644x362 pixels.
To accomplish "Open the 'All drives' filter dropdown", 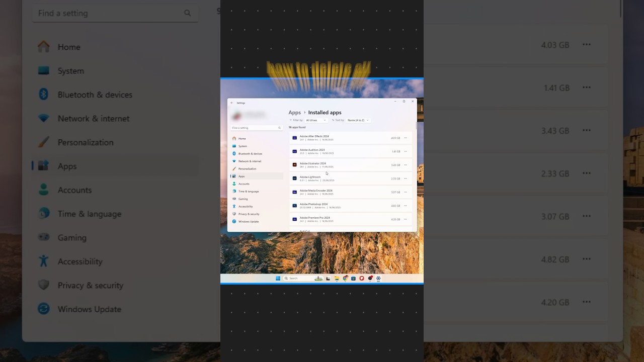I will click(316, 120).
